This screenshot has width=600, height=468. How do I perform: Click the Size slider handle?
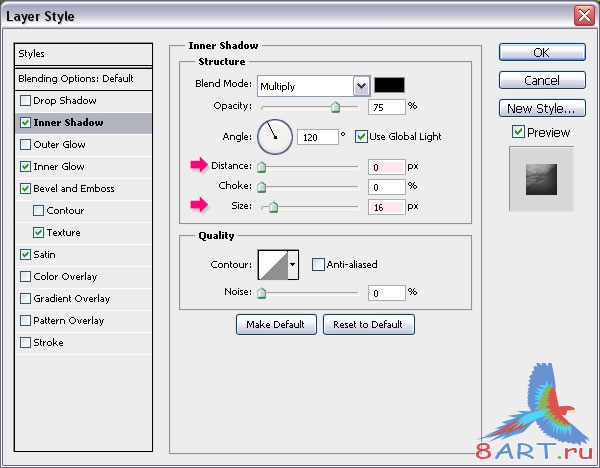pos(273,207)
